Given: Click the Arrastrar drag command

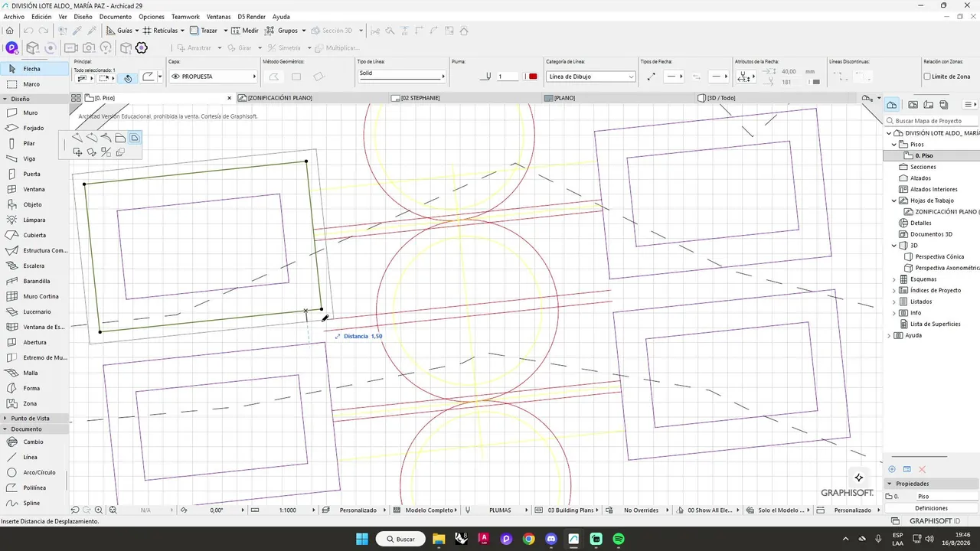Looking at the screenshot, I should point(199,47).
